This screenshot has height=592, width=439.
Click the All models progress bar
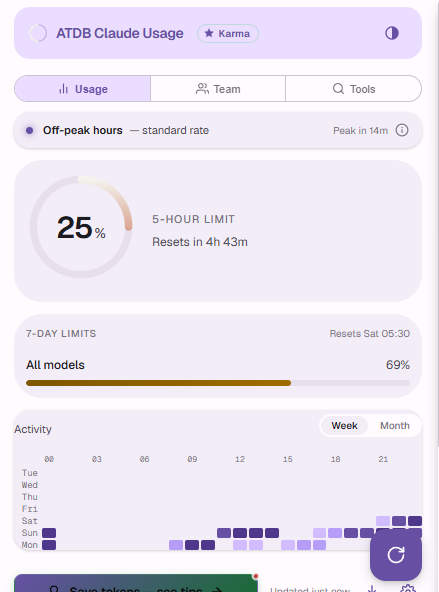(218, 383)
